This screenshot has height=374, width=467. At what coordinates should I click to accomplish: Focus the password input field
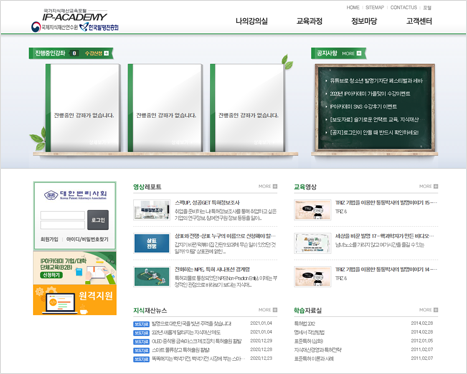point(62,225)
